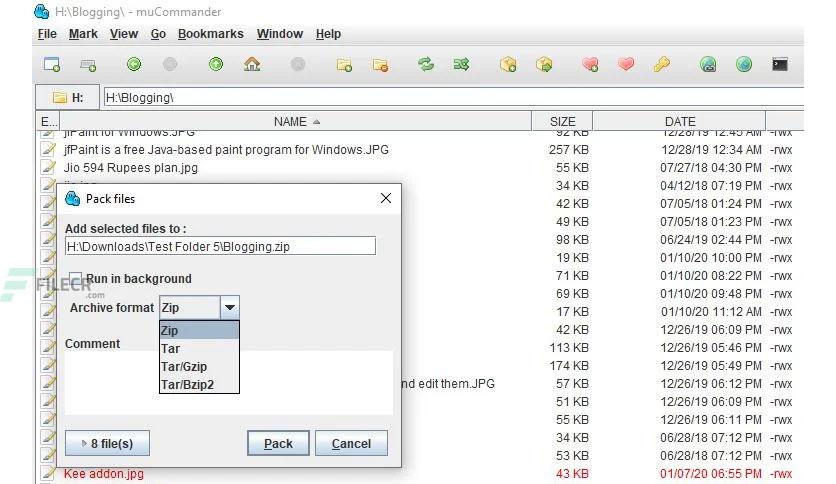Close the Pack files dialog with X
This screenshot has height=484, width=836.
[x=386, y=198]
